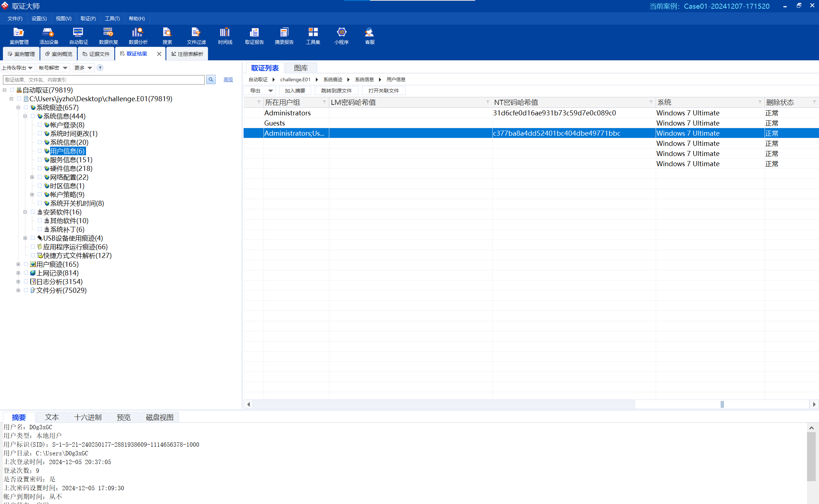Check the 自动取证(79819) checkbox
Image resolution: width=819 pixels, height=504 pixels.
[12, 90]
